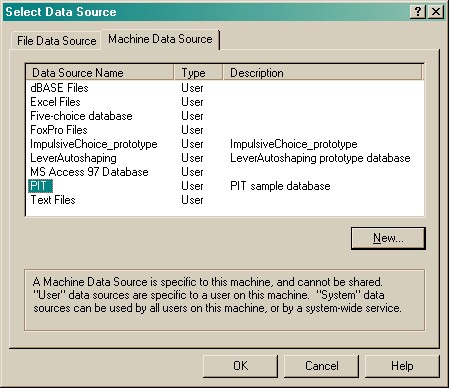Click the New... button
The width and height of the screenshot is (449, 388).
[x=388, y=238]
